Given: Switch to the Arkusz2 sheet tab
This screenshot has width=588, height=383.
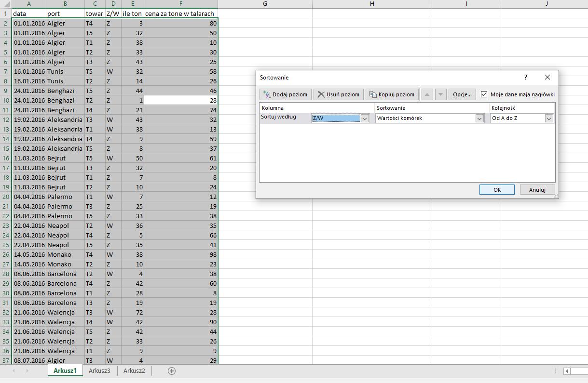Looking at the screenshot, I should click(134, 370).
